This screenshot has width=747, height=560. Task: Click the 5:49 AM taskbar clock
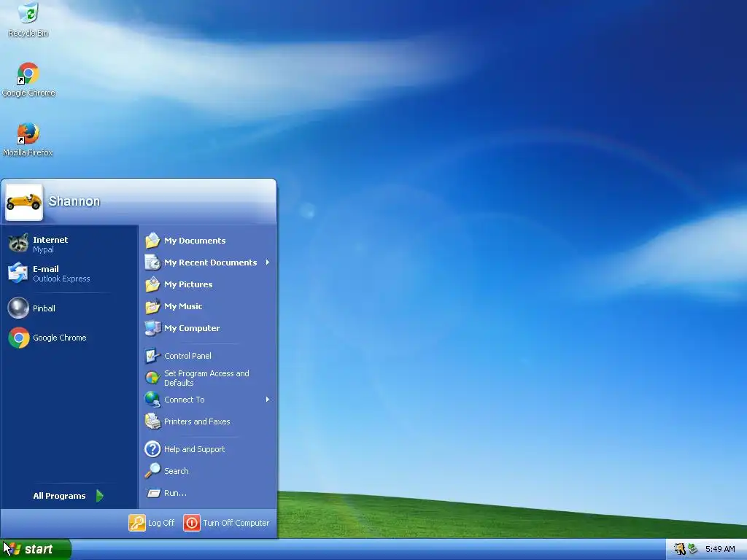tap(720, 549)
